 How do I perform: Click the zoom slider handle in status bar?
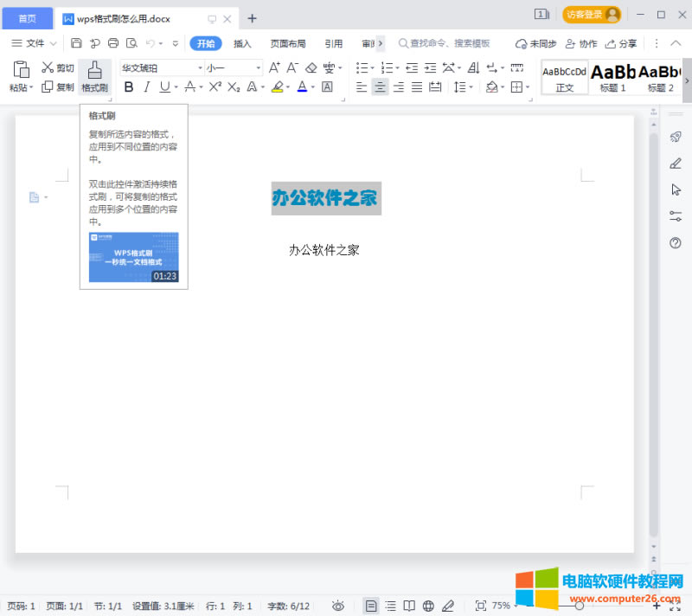pos(579,606)
